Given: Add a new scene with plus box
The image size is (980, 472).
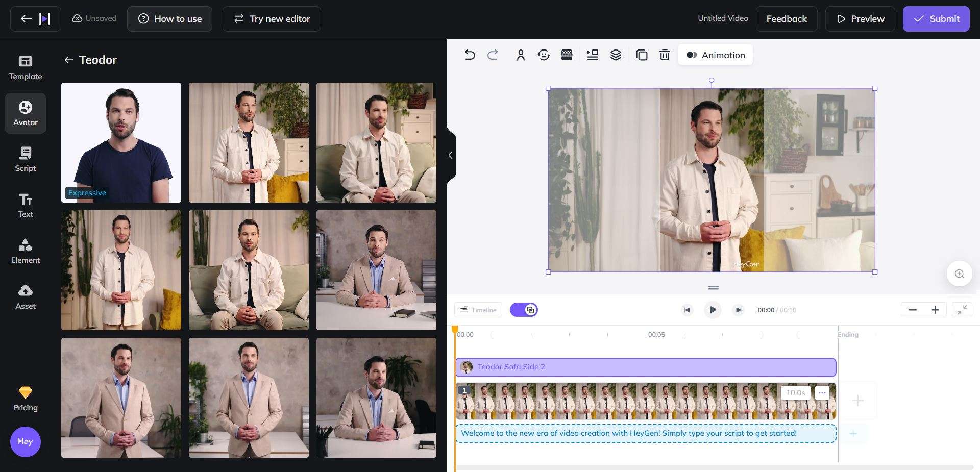Looking at the screenshot, I should point(858,401).
